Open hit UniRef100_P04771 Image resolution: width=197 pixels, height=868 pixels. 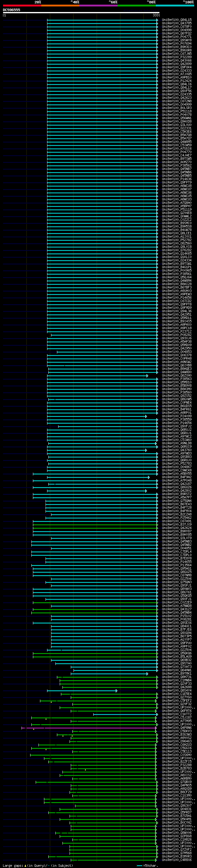177,37
